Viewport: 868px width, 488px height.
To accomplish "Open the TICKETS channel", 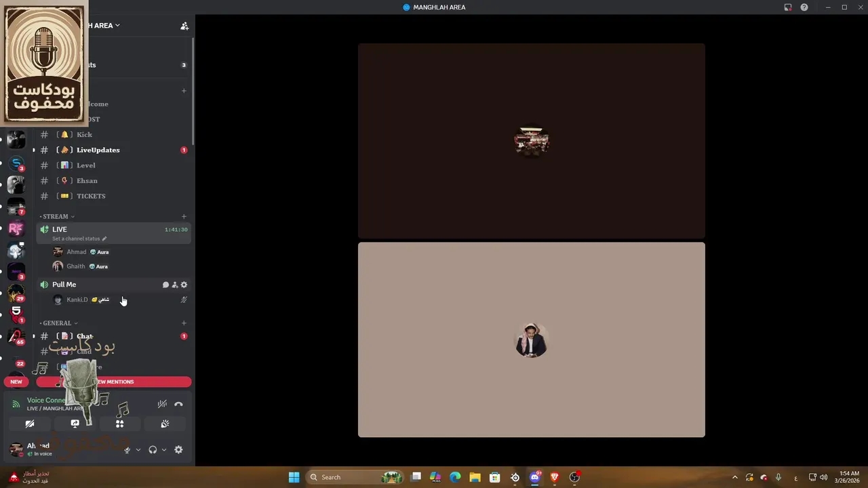I will (x=113, y=196).
